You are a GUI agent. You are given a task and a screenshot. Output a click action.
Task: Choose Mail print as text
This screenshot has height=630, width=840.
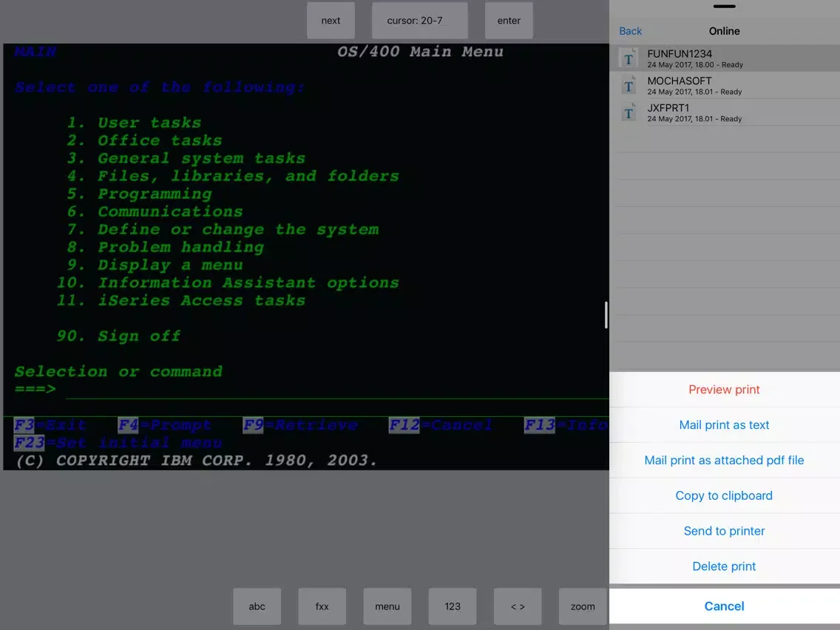[724, 425]
